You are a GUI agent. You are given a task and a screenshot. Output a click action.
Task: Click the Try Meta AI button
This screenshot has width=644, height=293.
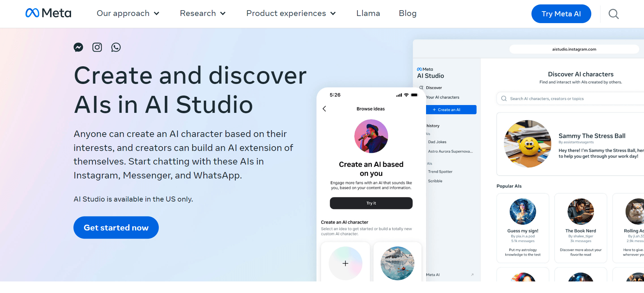click(561, 14)
